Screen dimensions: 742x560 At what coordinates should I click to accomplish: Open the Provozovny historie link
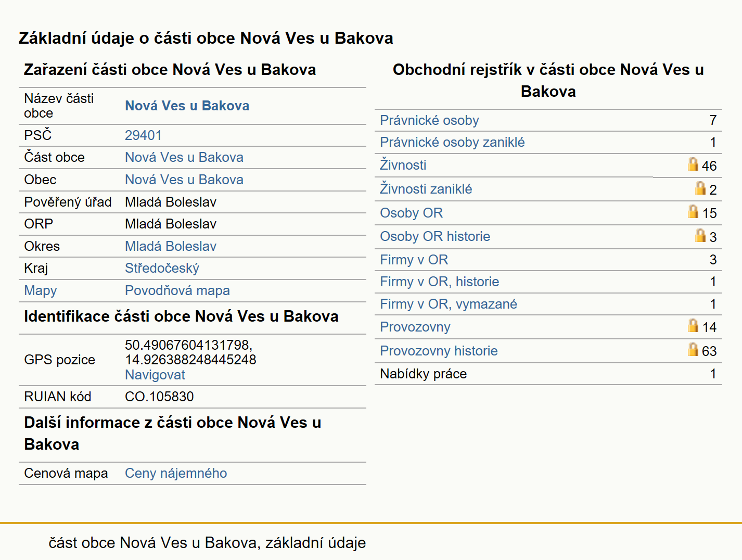(439, 351)
